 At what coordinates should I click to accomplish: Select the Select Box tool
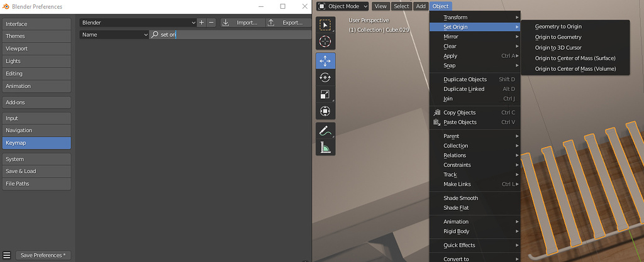pyautogui.click(x=325, y=25)
